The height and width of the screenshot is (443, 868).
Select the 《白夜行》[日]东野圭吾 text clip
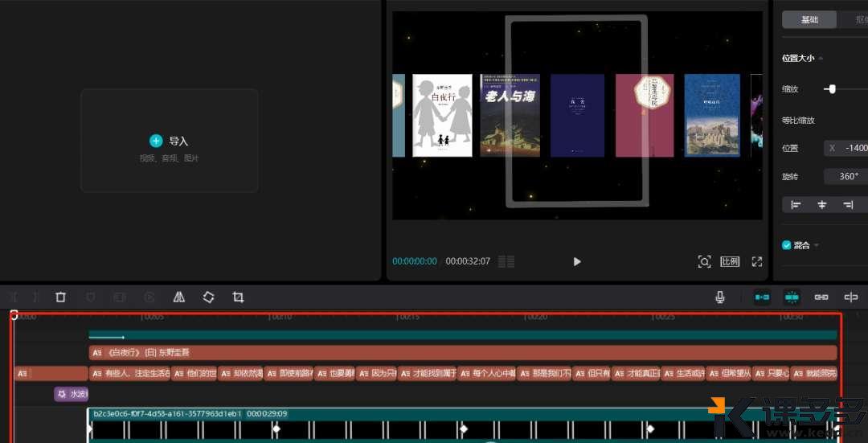pyautogui.click(x=462, y=352)
